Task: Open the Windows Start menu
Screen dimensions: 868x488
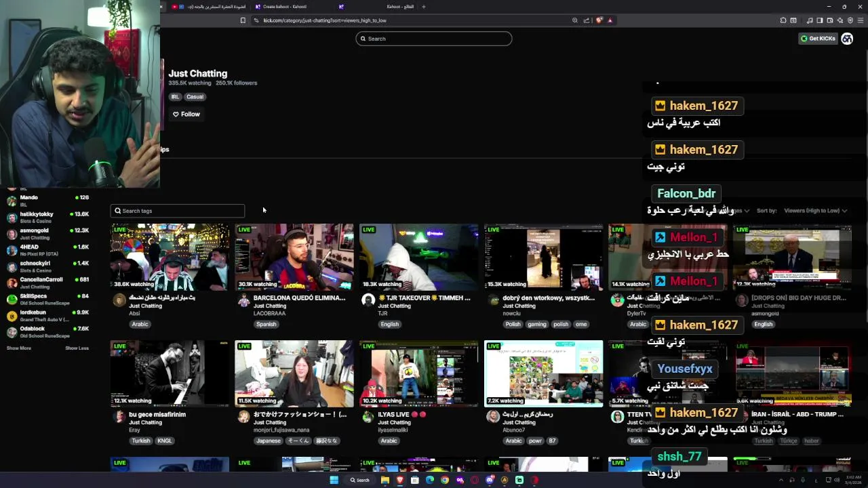Action: (x=334, y=480)
